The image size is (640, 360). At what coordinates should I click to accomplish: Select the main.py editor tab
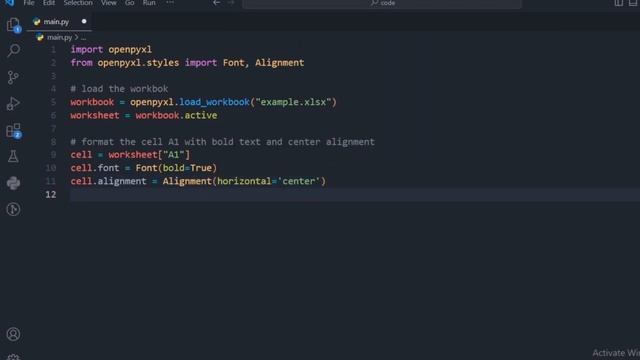tap(59, 22)
